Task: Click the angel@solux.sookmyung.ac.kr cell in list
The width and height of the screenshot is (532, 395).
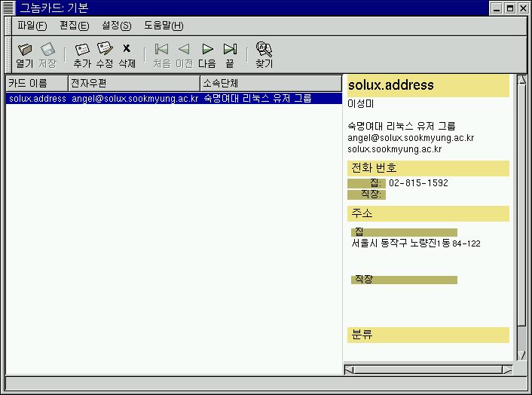Action: coord(135,99)
